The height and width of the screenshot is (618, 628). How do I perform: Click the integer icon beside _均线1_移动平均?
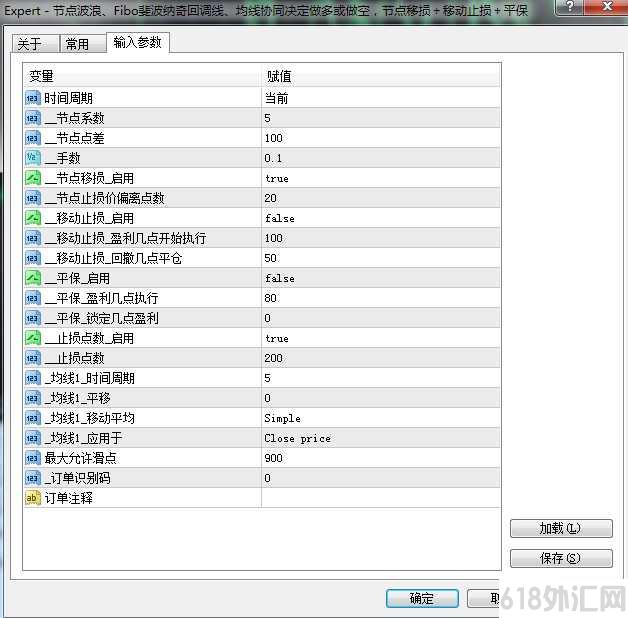coord(33,418)
